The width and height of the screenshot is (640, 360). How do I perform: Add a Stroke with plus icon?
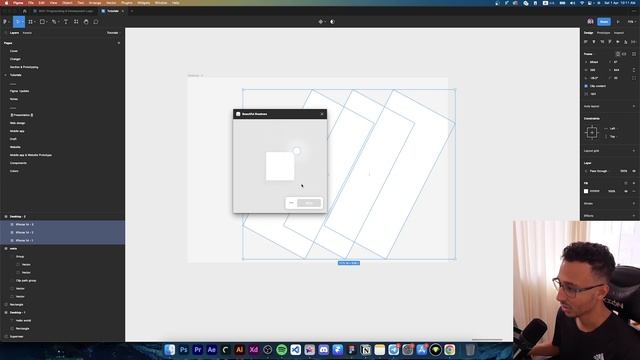[x=634, y=203]
